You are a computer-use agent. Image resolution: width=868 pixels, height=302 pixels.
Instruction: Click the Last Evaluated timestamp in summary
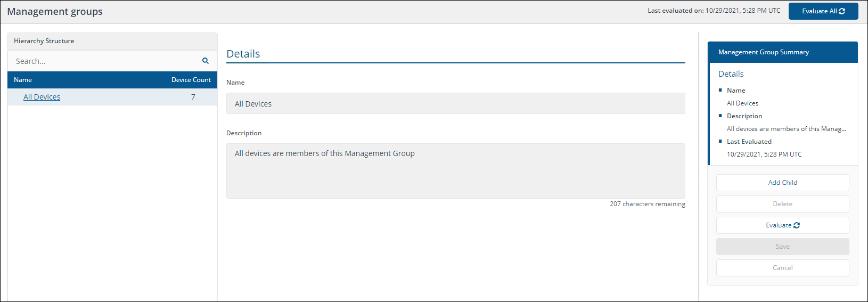tap(764, 154)
